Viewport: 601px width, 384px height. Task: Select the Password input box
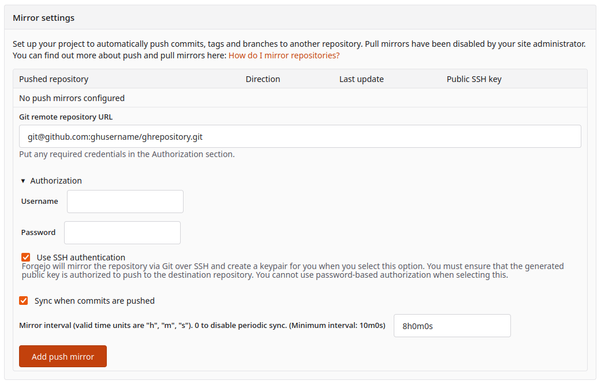(x=122, y=233)
